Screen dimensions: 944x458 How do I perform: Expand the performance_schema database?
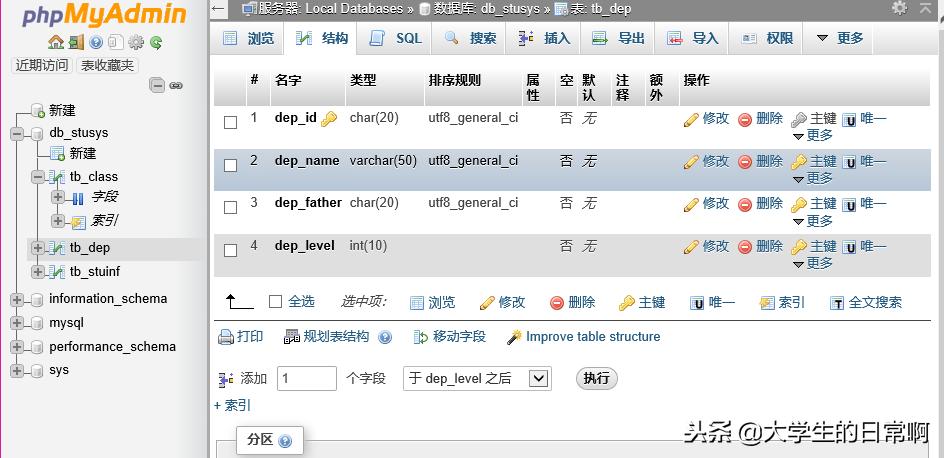17,347
